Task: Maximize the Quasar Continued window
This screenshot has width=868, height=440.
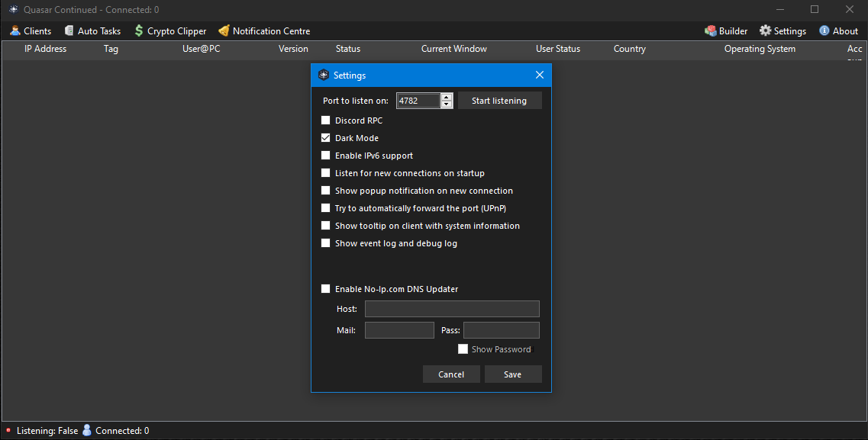Action: pos(815,9)
